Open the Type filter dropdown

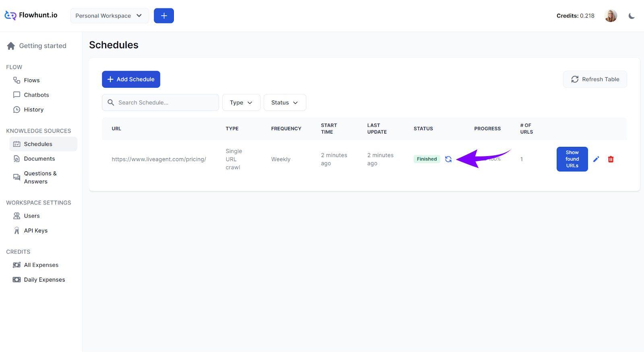pyautogui.click(x=241, y=103)
